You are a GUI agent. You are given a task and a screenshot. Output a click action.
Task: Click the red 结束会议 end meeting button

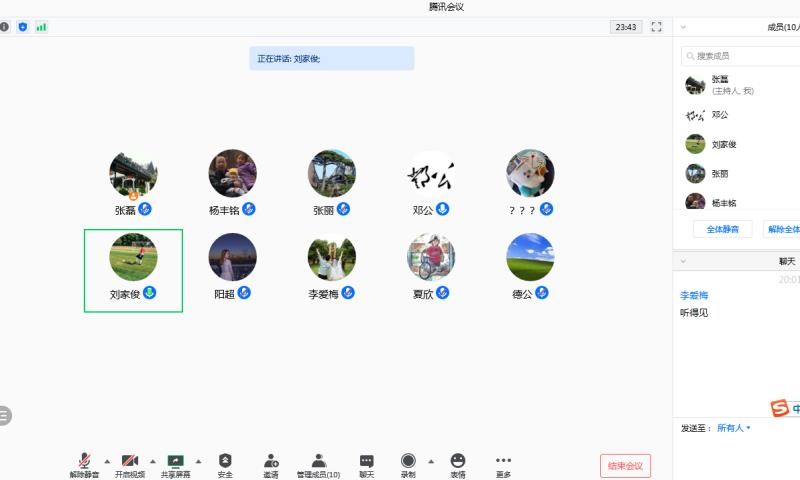click(625, 466)
